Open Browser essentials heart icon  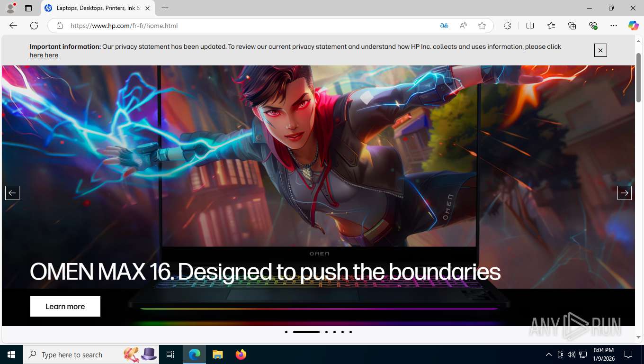pos(593,26)
